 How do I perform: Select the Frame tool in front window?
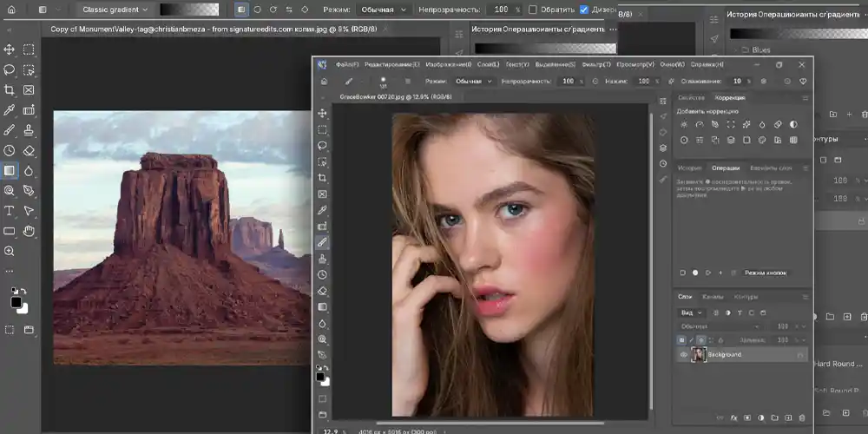322,194
